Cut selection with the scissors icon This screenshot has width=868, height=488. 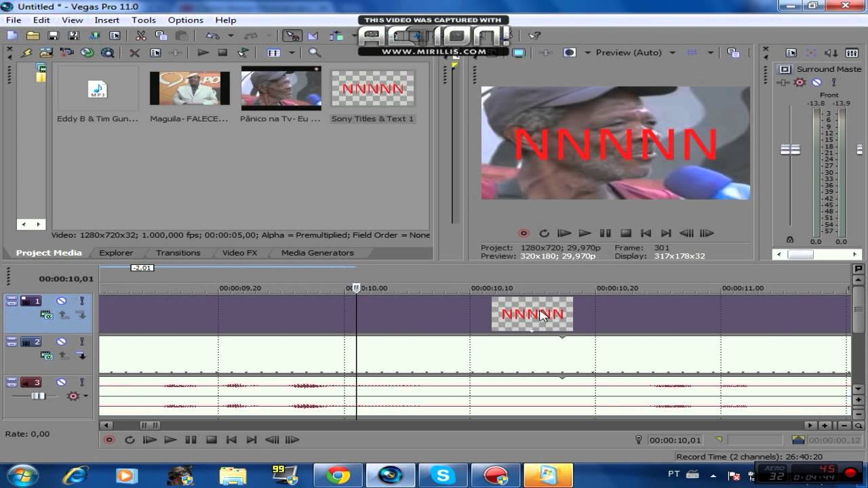(140, 36)
